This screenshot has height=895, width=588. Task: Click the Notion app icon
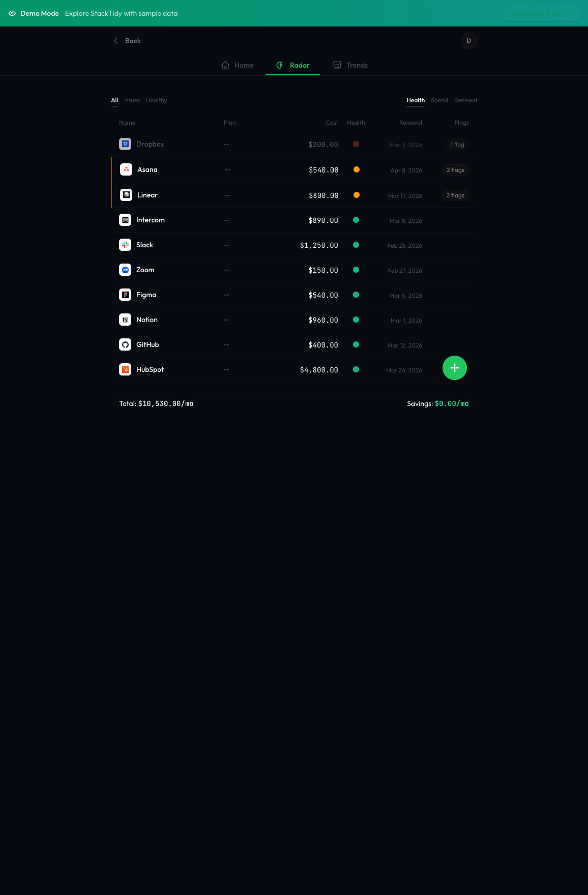point(125,320)
